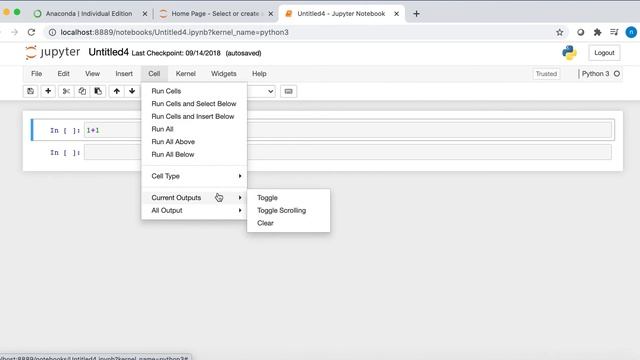
Task: Insert cell below with plus icon
Action: pyautogui.click(x=48, y=91)
